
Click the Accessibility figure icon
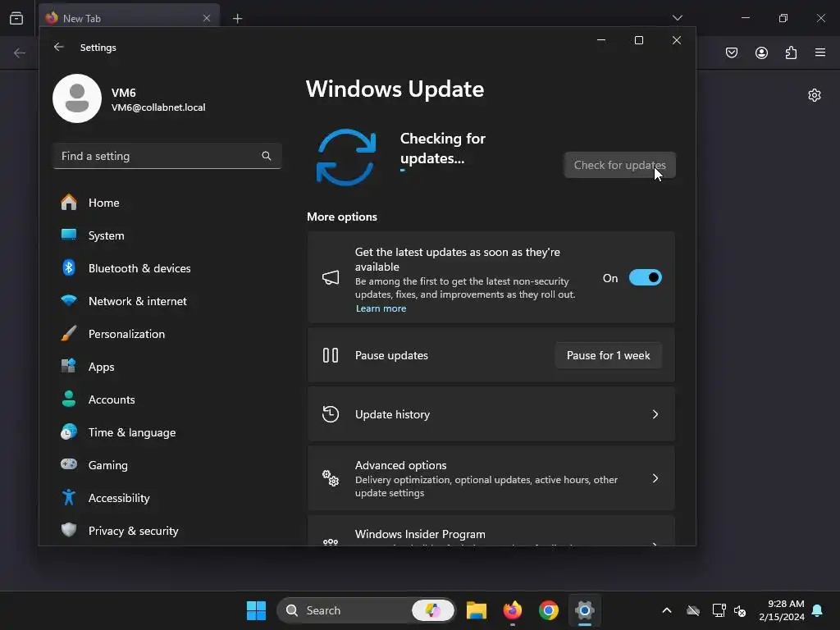[69, 497]
